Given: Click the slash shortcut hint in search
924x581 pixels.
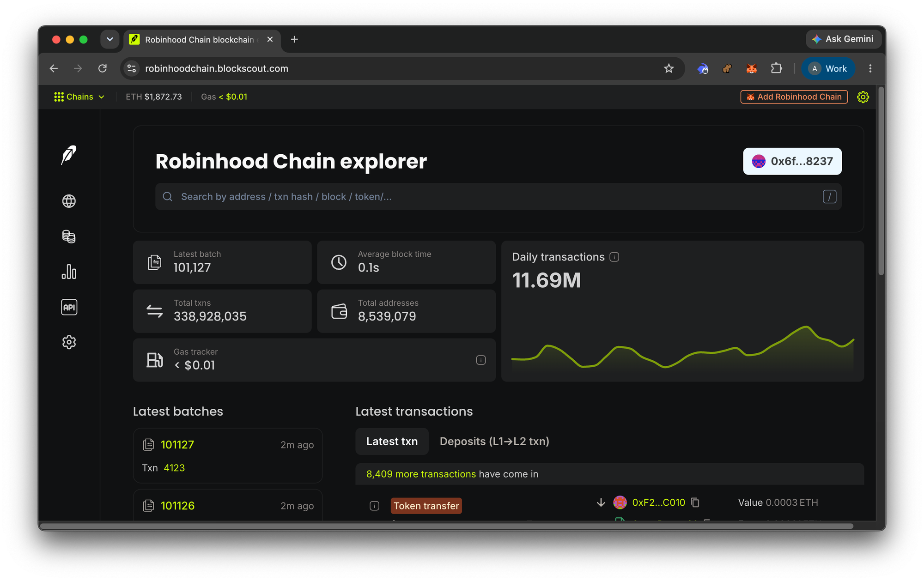Looking at the screenshot, I should click(829, 197).
